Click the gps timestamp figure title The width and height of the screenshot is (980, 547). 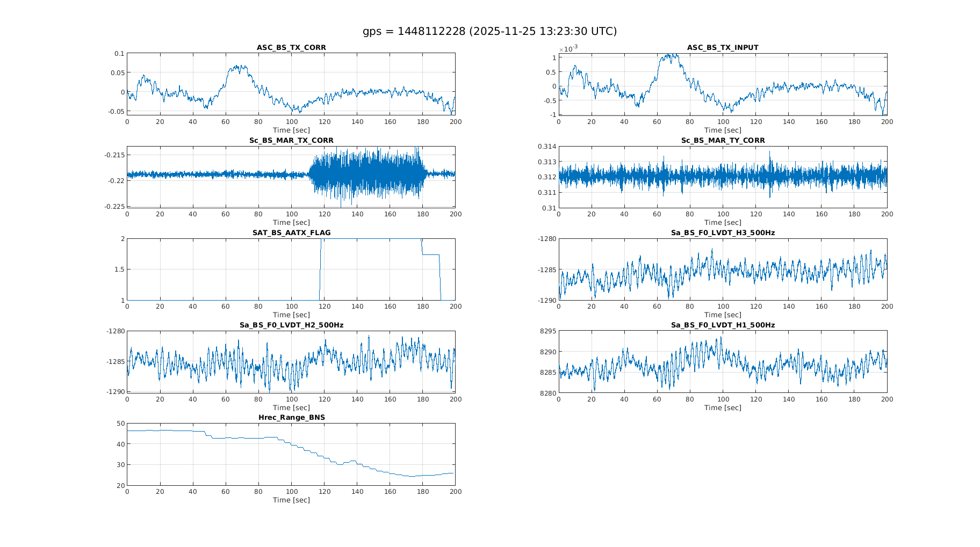click(x=489, y=32)
